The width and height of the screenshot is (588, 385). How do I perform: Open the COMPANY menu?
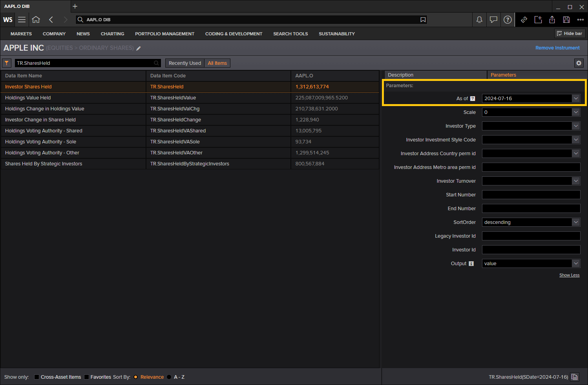(54, 34)
